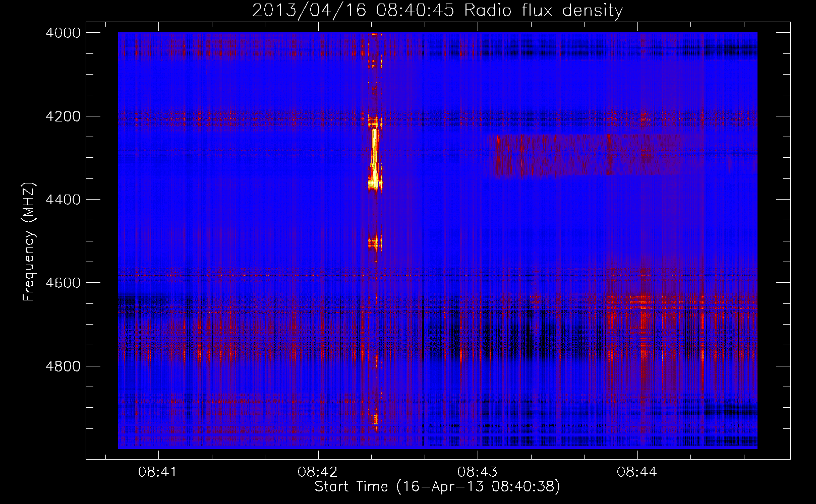Click the plot title '2013/04/16 08:40:45 Radio flux density'

coord(437,10)
